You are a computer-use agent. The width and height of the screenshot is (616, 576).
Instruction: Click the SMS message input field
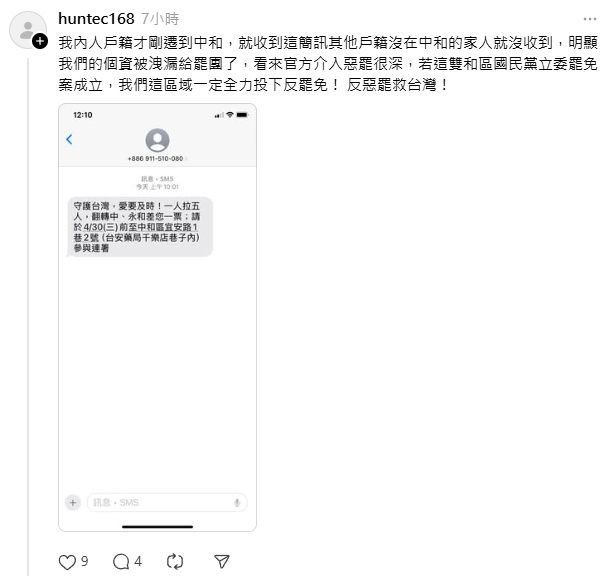pyautogui.click(x=167, y=503)
